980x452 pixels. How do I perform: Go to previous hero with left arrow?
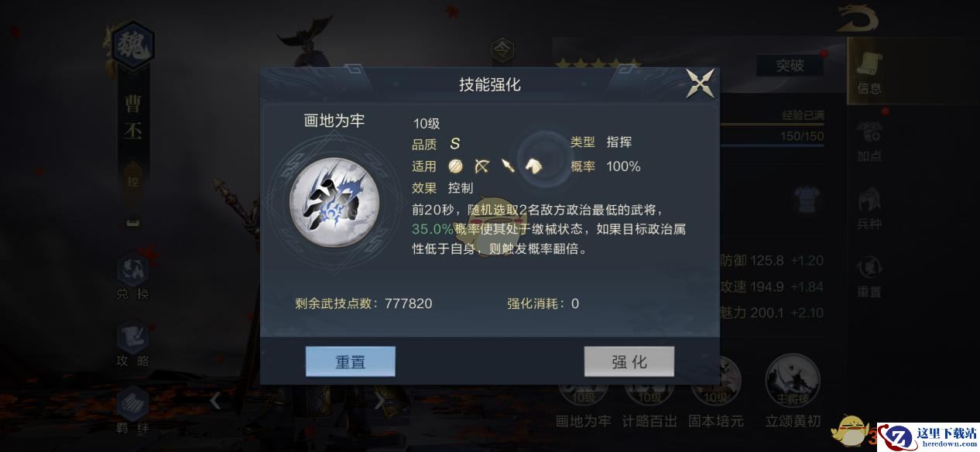click(216, 401)
